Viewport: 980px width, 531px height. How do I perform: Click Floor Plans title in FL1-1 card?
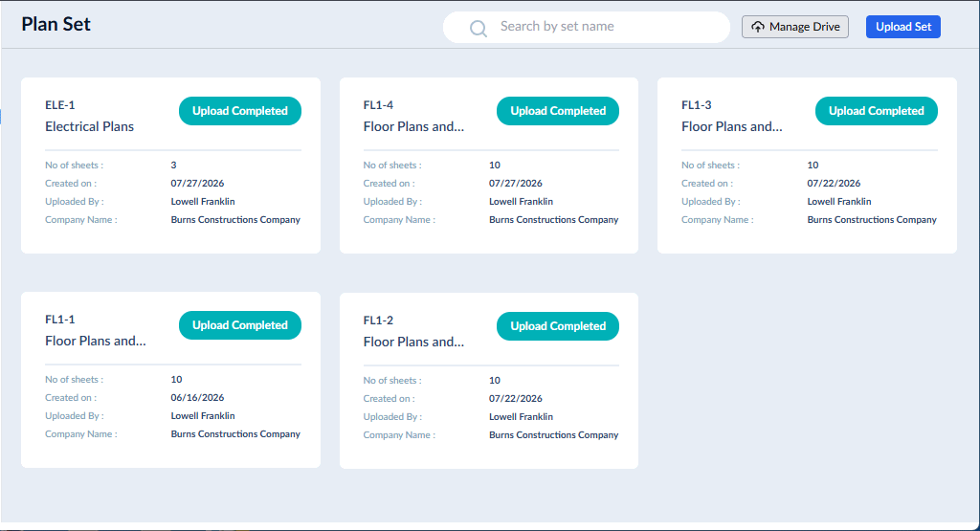click(x=96, y=341)
